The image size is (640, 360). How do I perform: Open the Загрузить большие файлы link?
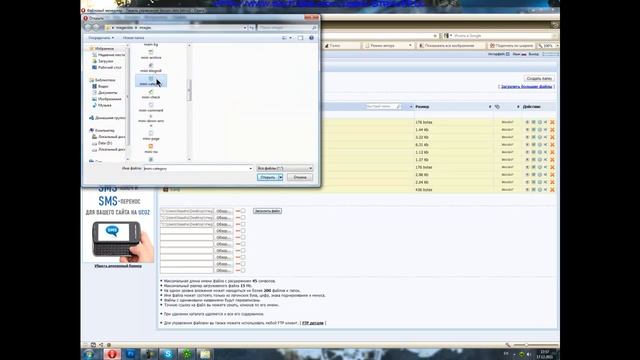(527, 87)
